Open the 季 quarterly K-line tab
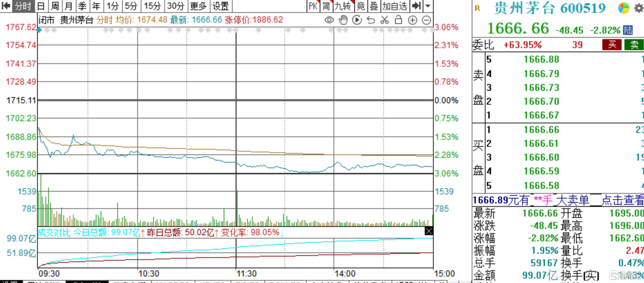Viewport: 644px width, 283px height. (x=82, y=6)
